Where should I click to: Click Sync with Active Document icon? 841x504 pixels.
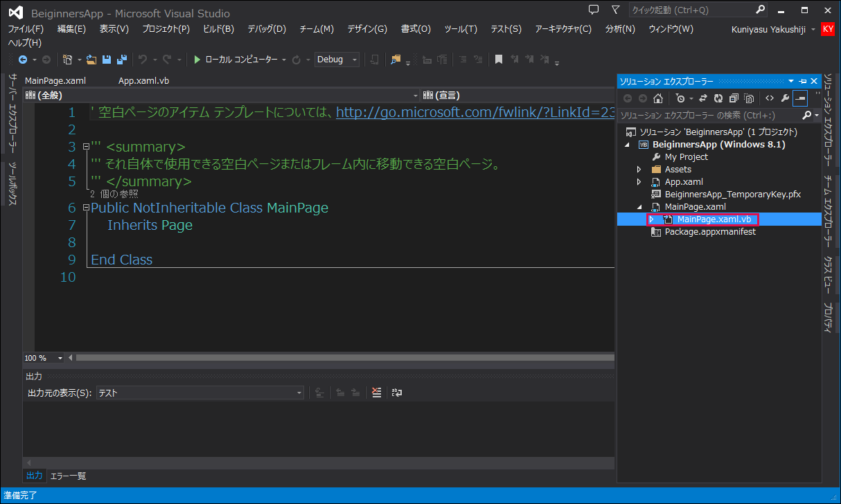[x=703, y=98]
